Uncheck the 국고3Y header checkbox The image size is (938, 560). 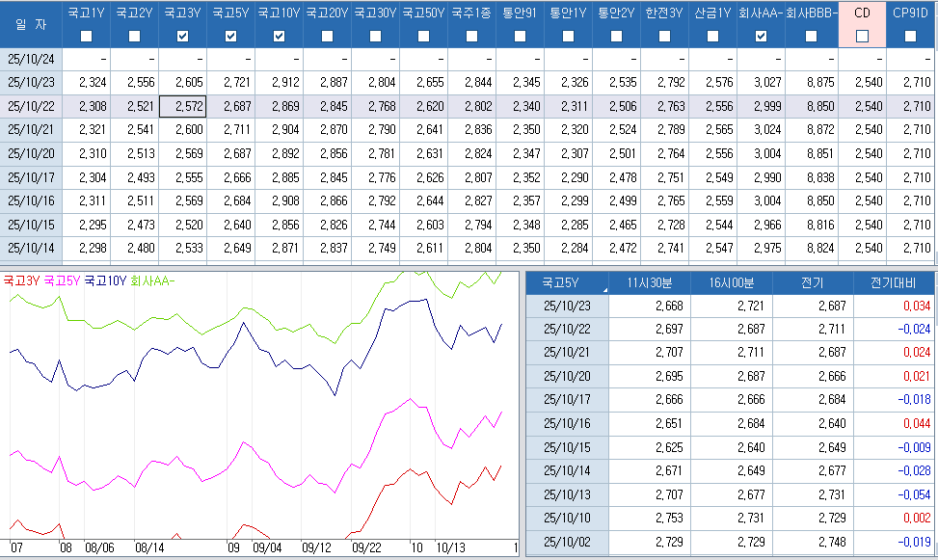coord(183,36)
